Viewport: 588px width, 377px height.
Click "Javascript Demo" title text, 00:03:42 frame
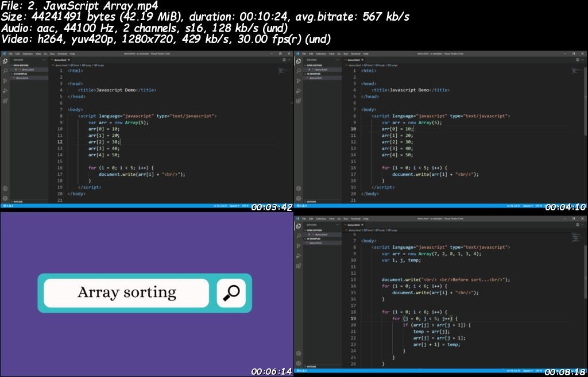pyautogui.click(x=116, y=90)
